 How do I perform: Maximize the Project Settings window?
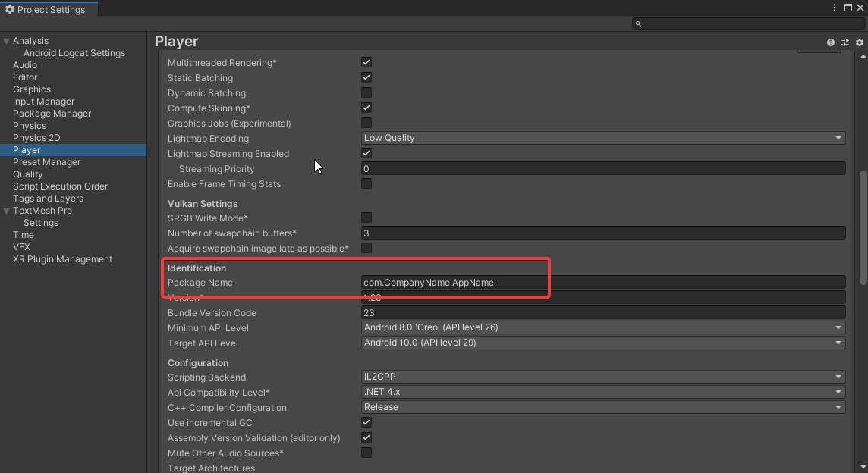tap(848, 8)
